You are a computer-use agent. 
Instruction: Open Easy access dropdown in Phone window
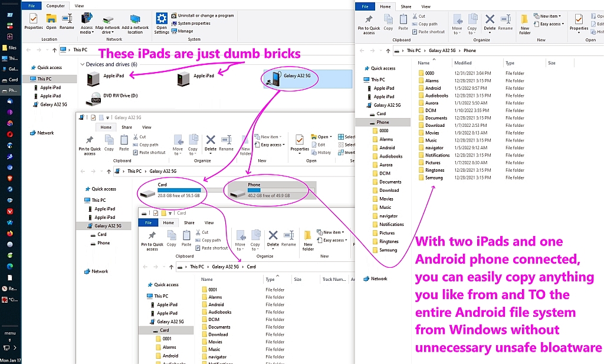[549, 24]
